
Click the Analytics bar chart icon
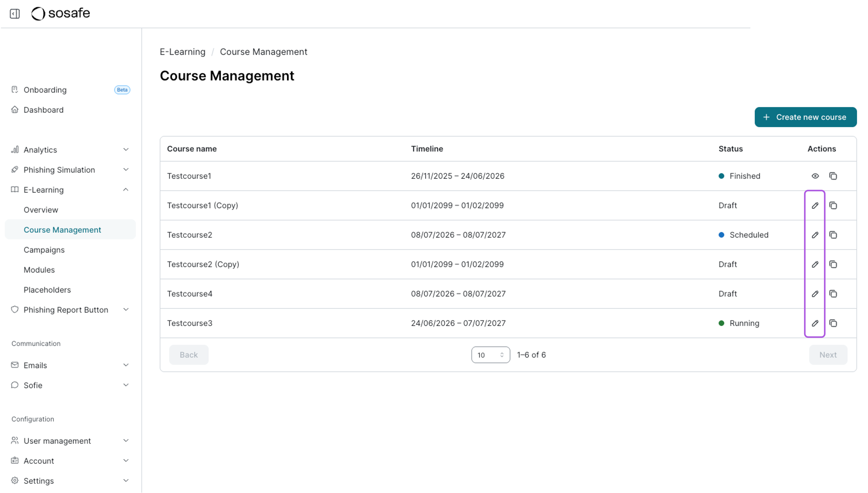(x=15, y=149)
